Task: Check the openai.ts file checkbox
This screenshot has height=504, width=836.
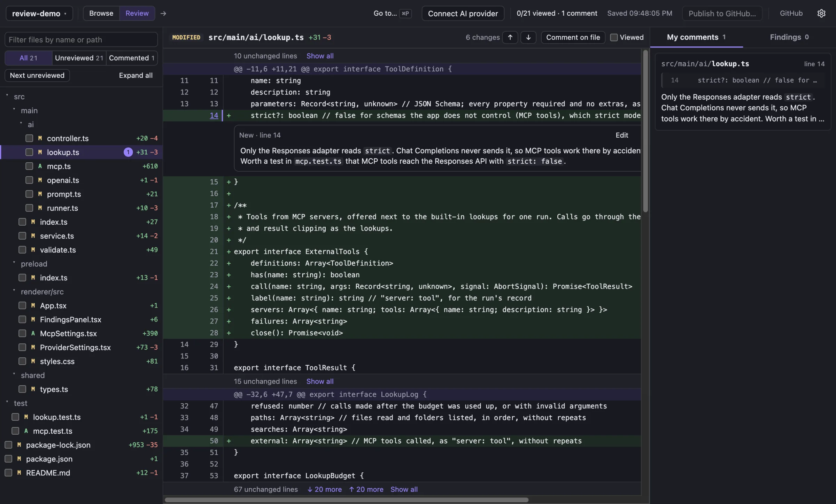Action: pyautogui.click(x=29, y=180)
